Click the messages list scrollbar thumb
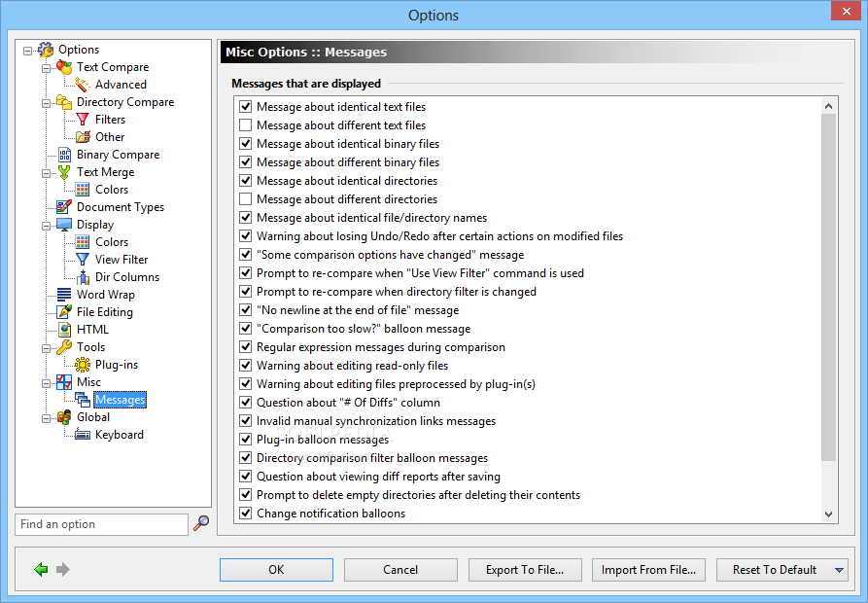The height and width of the screenshot is (603, 868). [x=828, y=287]
